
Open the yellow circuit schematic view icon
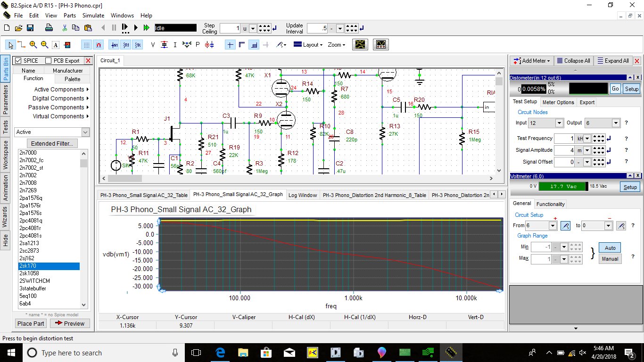pyautogui.click(x=361, y=45)
